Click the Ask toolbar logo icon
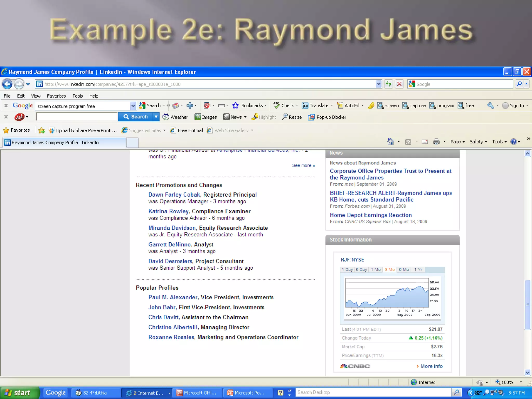This screenshot has width=532, height=399. coord(19,117)
